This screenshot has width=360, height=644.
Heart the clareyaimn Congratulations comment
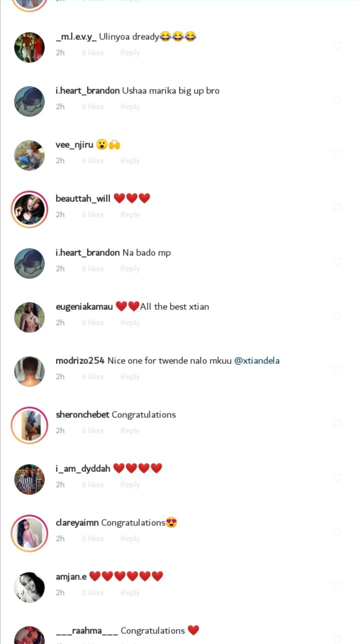click(x=336, y=531)
